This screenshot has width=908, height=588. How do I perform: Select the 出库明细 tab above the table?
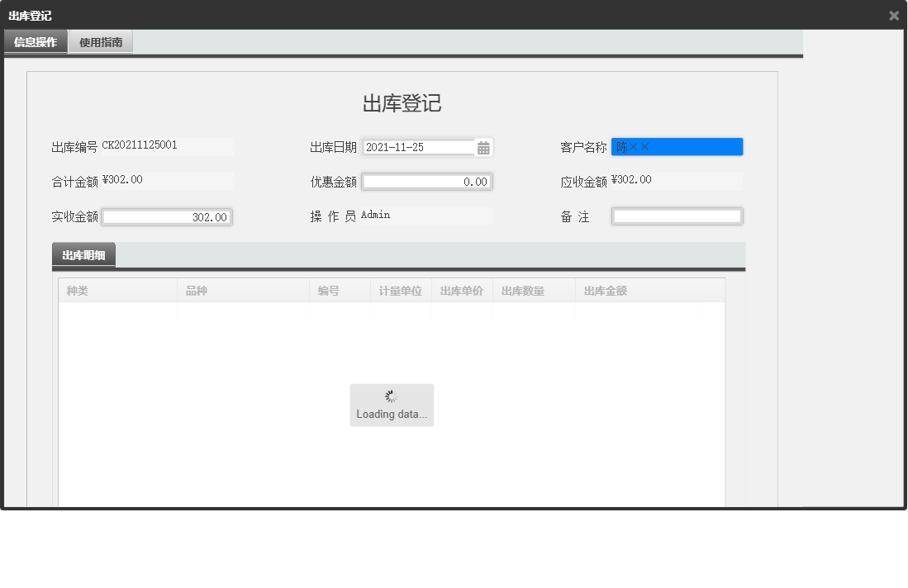point(83,256)
